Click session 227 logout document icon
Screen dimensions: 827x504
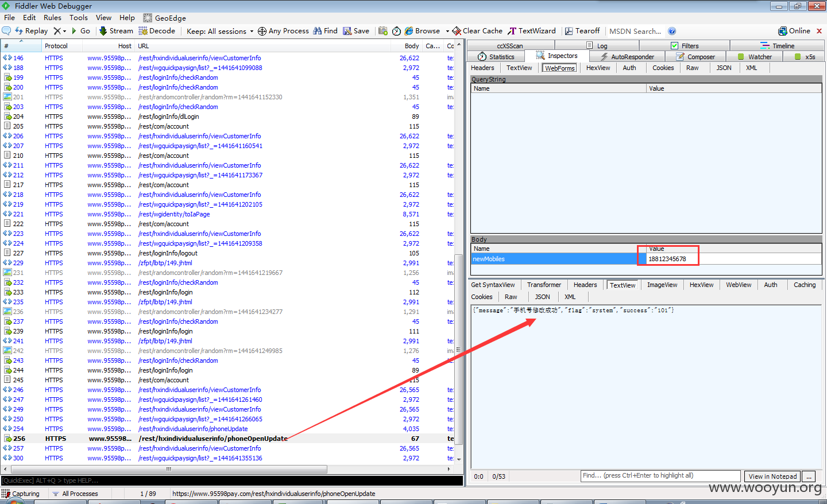7,253
